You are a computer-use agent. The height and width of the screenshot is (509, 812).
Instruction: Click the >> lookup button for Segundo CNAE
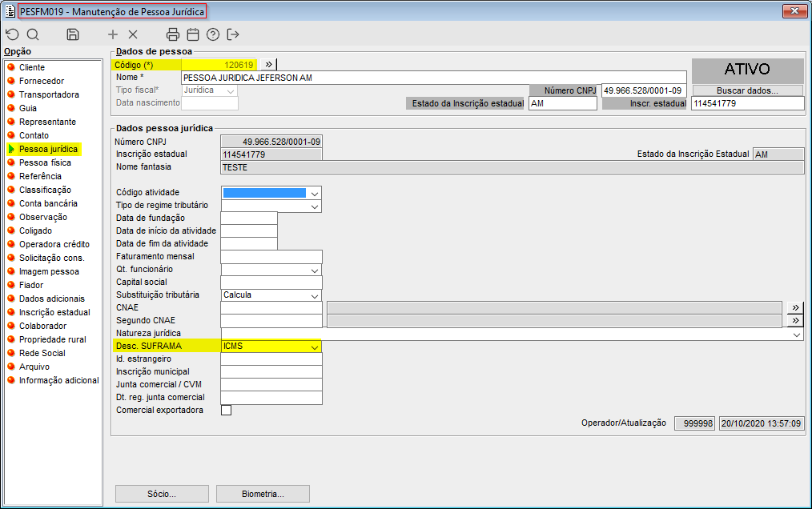[x=795, y=320]
